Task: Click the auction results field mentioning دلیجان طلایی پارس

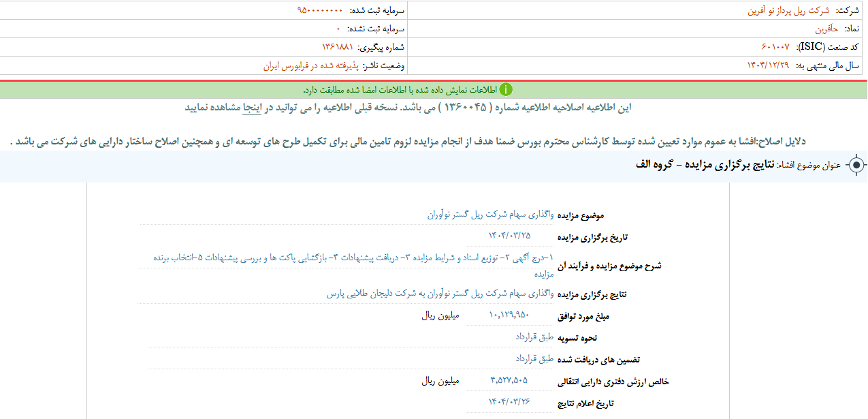Action: pyautogui.click(x=440, y=294)
